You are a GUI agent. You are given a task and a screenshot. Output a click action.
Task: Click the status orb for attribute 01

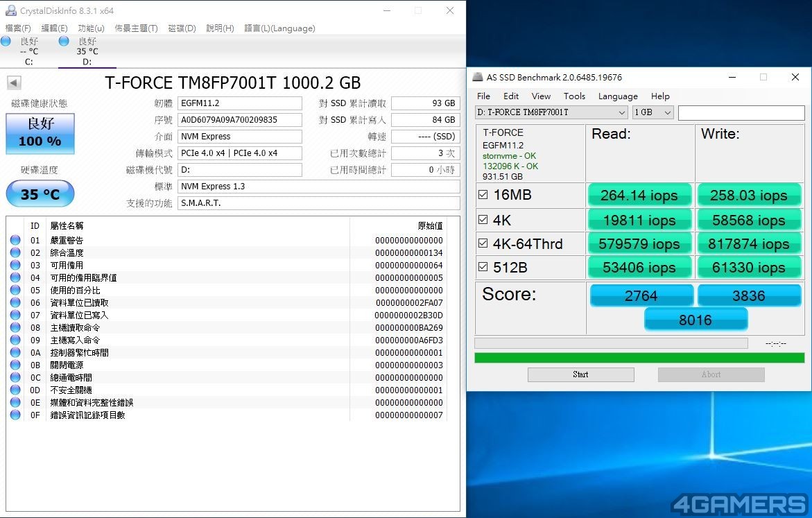click(x=15, y=240)
